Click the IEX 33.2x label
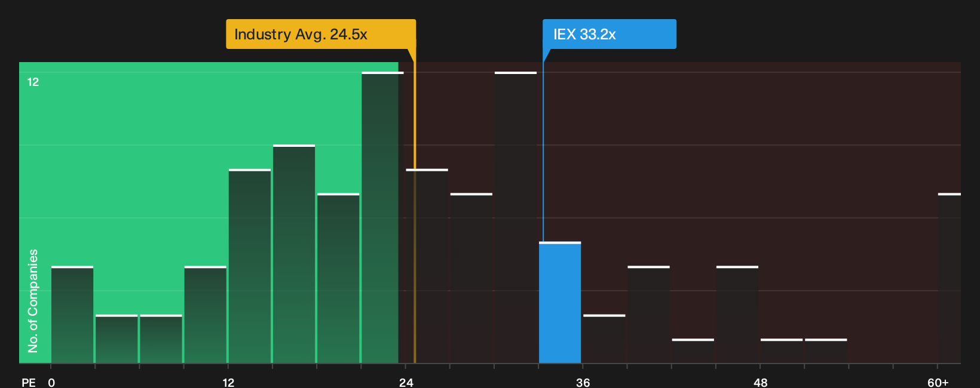 click(609, 34)
